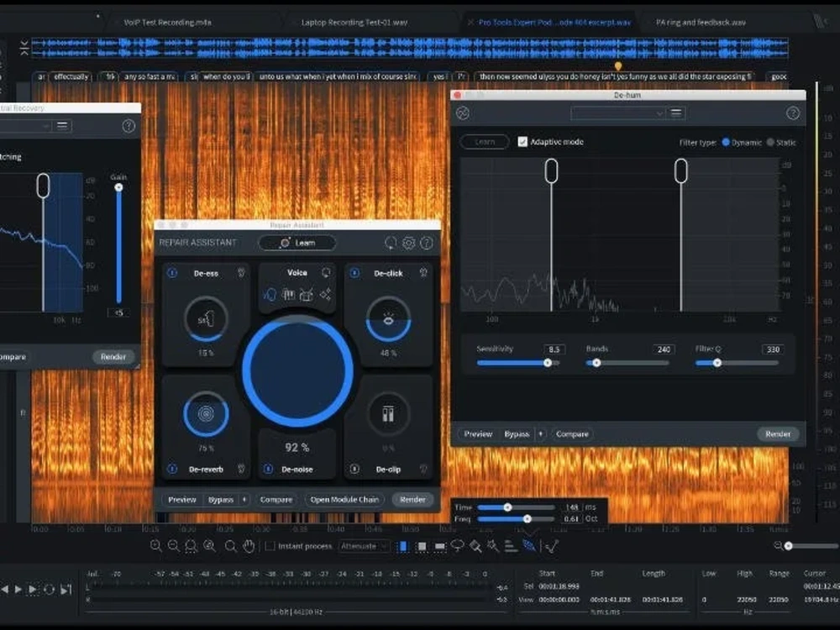Viewport: 840px width, 630px height.
Task: Click the De-ess listen ear icon
Action: click(x=241, y=273)
